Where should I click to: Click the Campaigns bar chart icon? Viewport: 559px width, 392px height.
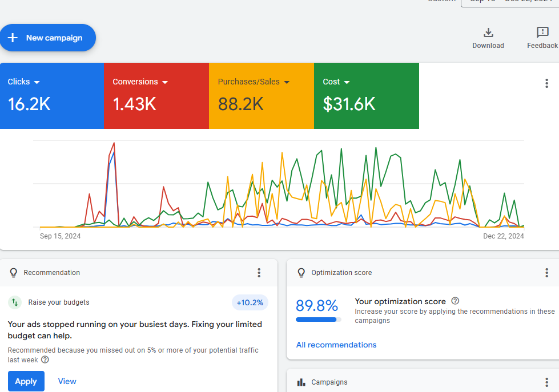click(x=301, y=382)
